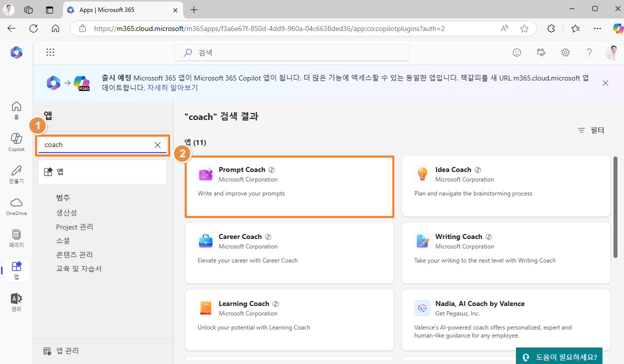Click the Read aloud icon in address bar

click(x=505, y=28)
